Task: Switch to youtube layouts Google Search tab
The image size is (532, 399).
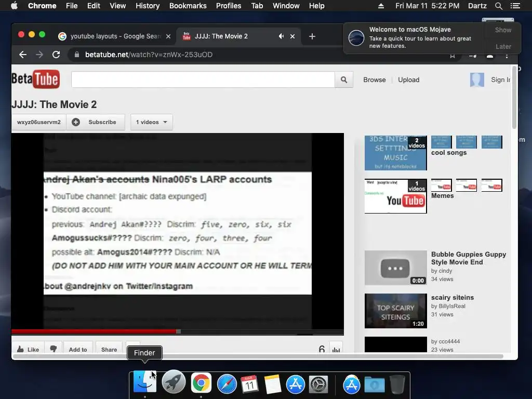Action: pos(115,36)
